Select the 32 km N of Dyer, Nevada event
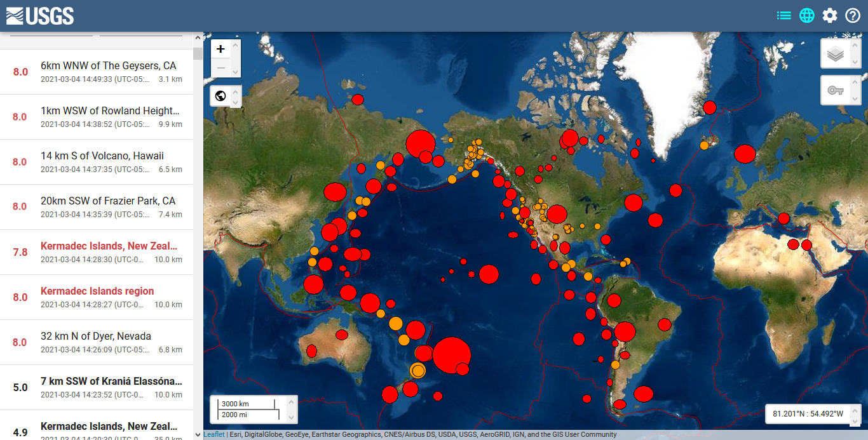Screen dimensions: 868x440 tap(96, 342)
